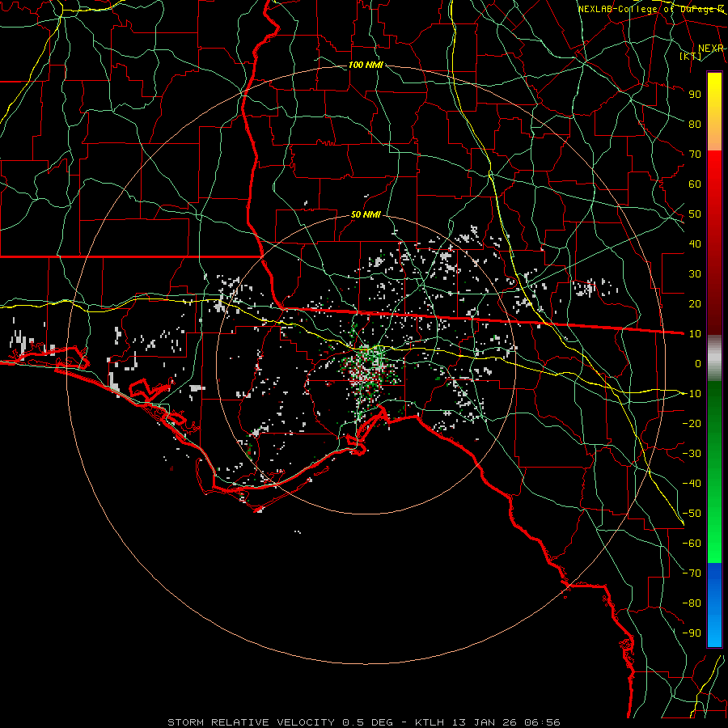Viewport: 728px width, 728px height.
Task: Pick the bright red segment of the color bar
Action: pos(714,171)
